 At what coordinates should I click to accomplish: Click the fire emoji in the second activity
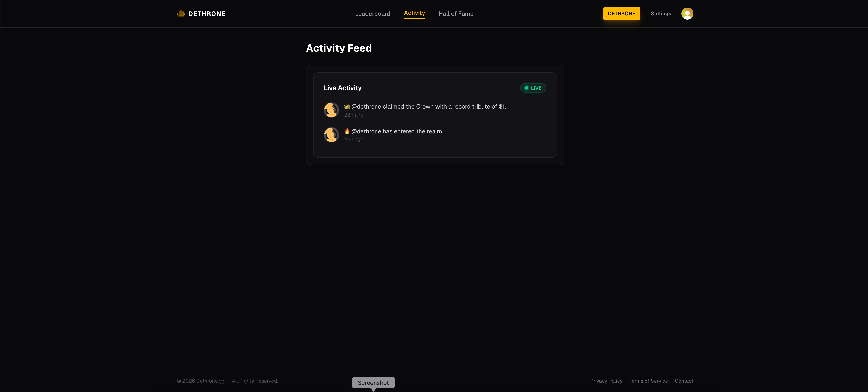click(x=347, y=131)
